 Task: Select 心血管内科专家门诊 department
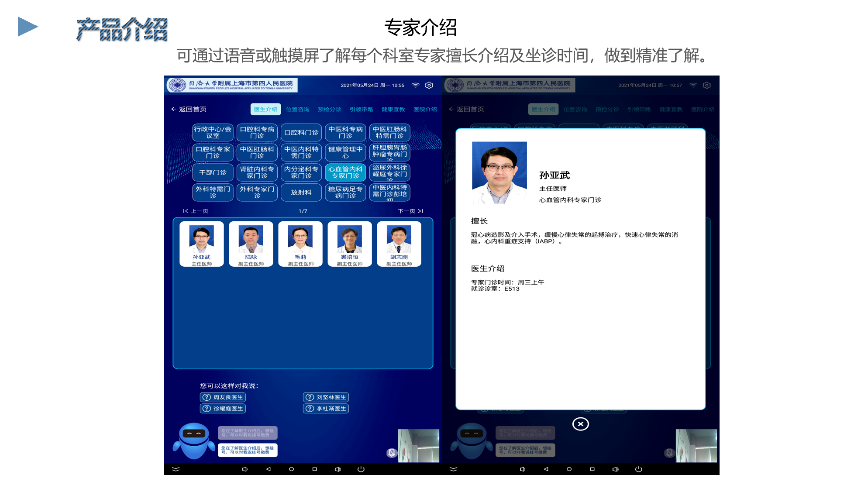[345, 172]
